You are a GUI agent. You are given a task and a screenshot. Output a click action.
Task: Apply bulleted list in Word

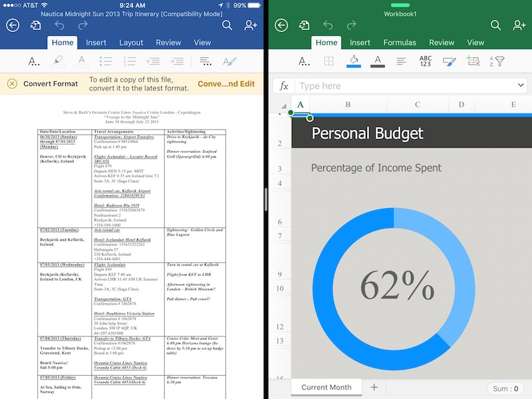(106, 61)
